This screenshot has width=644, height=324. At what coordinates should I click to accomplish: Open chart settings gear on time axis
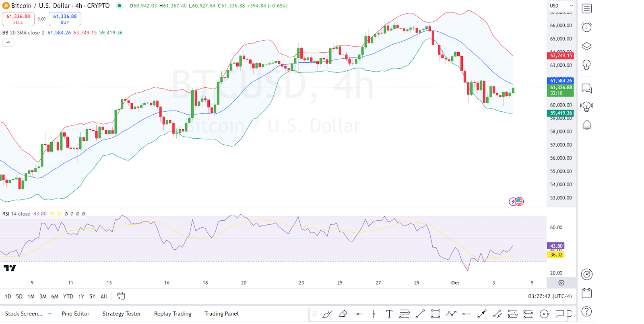pos(561,283)
